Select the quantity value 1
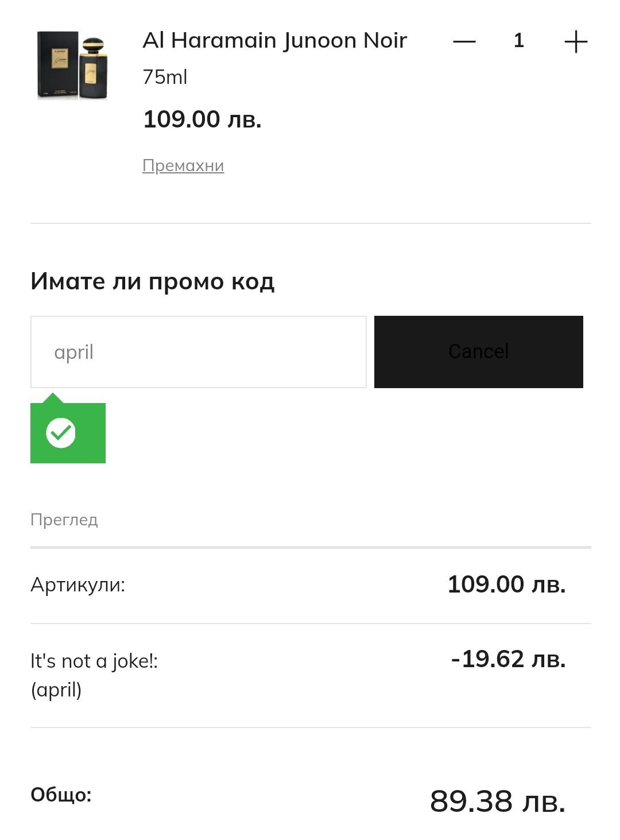 pyautogui.click(x=519, y=41)
